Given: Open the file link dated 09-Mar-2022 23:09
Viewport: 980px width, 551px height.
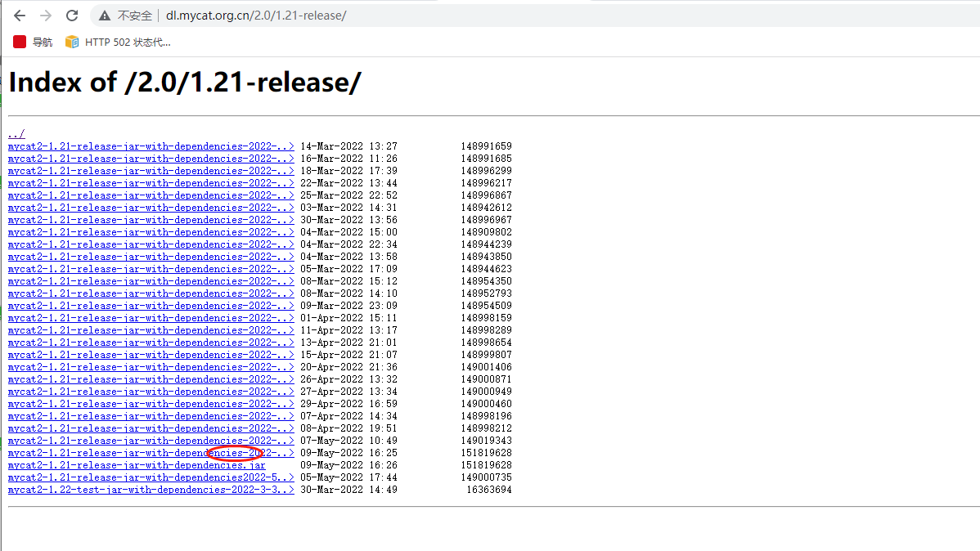Looking at the screenshot, I should 151,306.
